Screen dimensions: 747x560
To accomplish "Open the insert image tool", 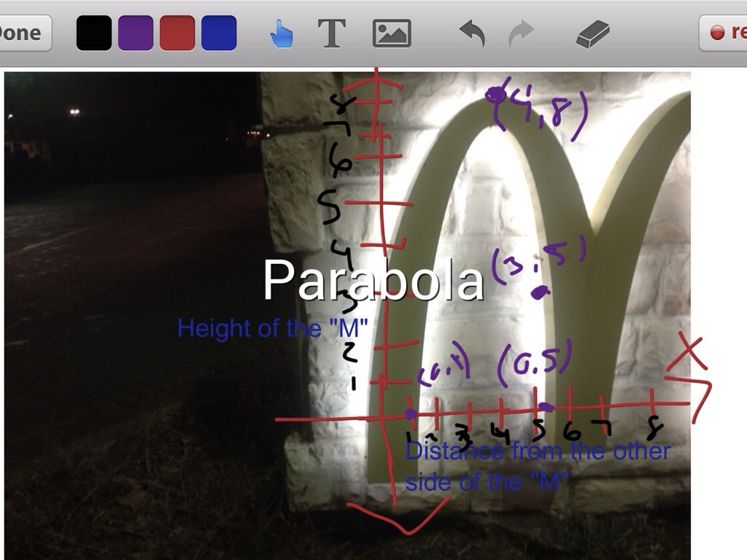I will (x=392, y=34).
